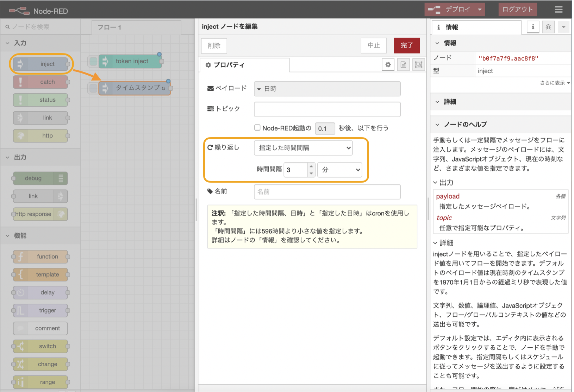
Task: Click the startup delay 0.1 seconds field
Action: [x=325, y=128]
